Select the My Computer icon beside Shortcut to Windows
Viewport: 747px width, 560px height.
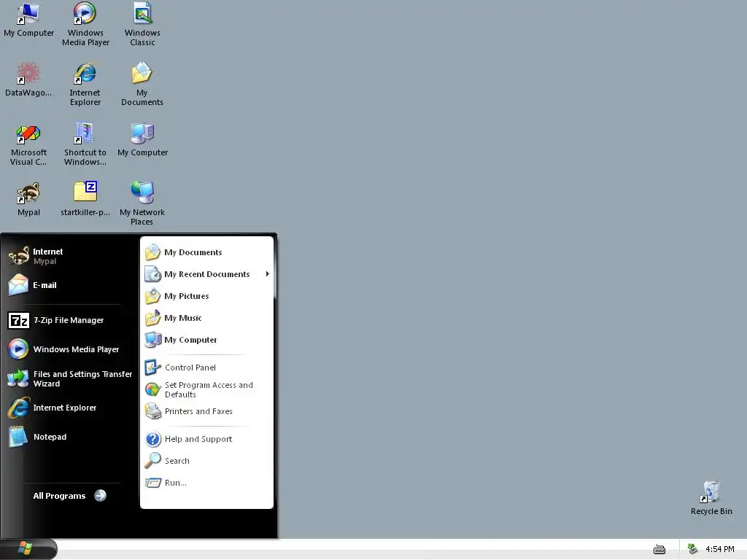point(142,139)
